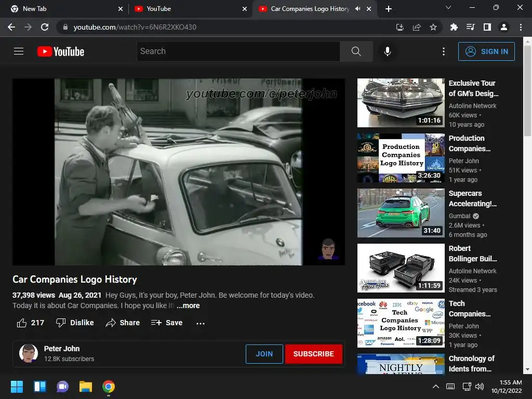Open the tab search dropdown chevron
Image resolution: width=532 pixels, height=399 pixels.
point(448,7)
